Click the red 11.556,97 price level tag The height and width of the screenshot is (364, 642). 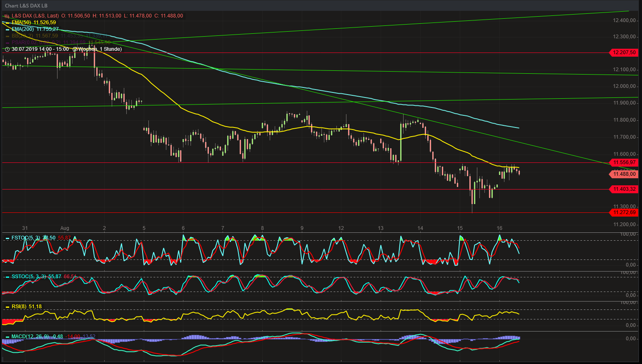click(624, 162)
